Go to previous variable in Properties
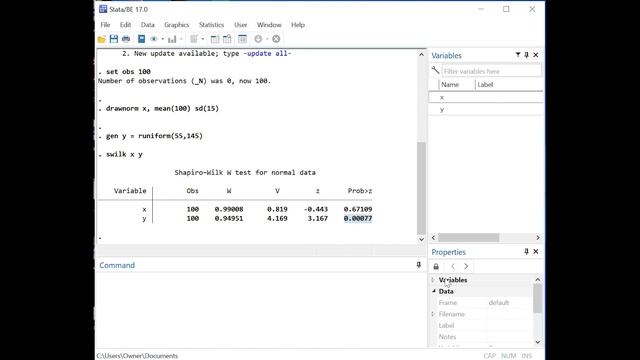This screenshot has height=360, width=640. (453, 267)
